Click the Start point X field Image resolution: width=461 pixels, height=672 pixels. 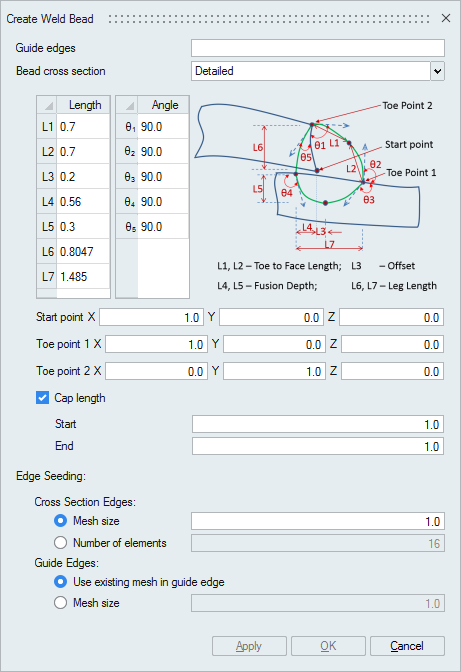[x=151, y=318]
